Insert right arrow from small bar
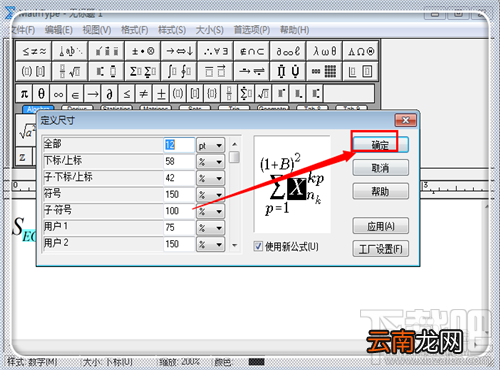The height and width of the screenshot is (370, 500). [x=93, y=94]
